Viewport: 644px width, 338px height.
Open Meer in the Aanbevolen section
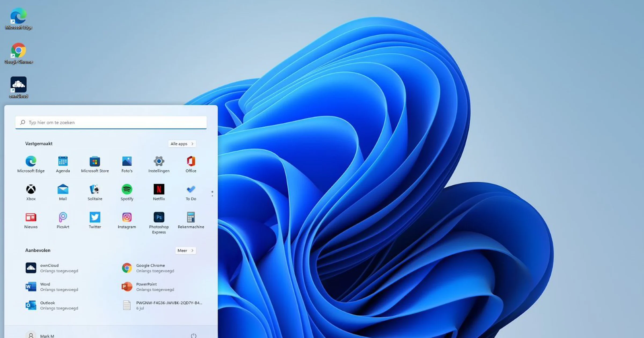coord(185,250)
